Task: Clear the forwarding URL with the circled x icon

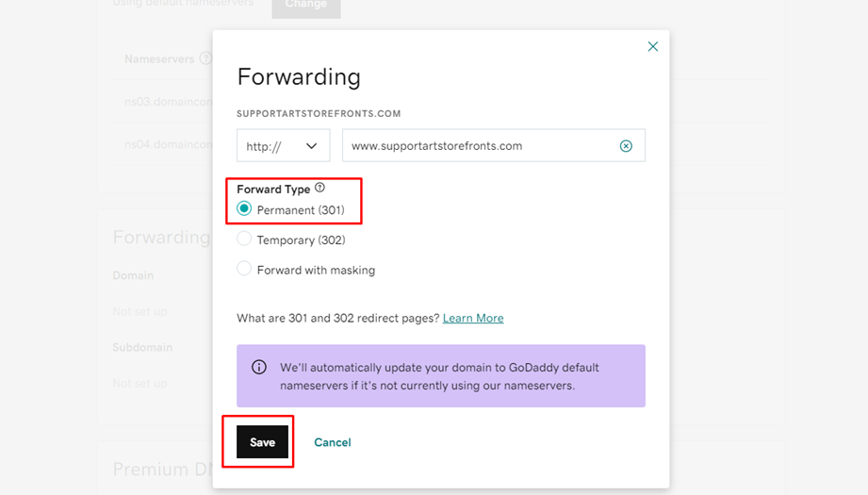Action: 626,145
